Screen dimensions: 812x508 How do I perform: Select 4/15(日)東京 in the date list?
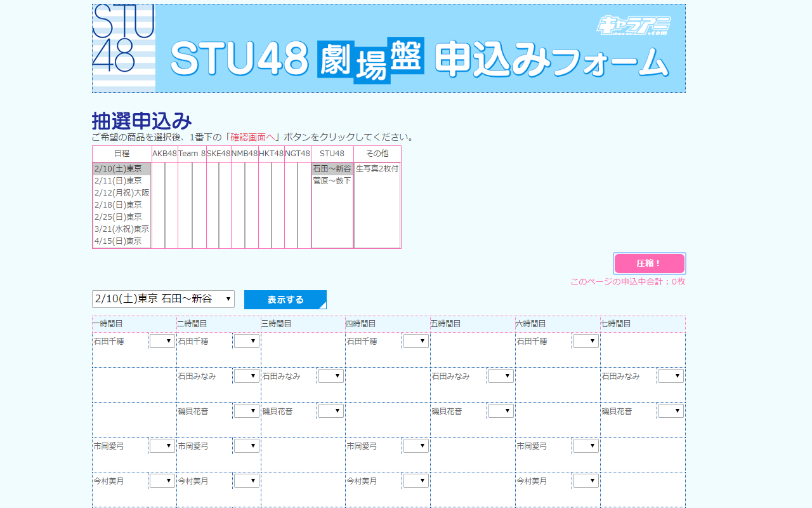[122, 241]
